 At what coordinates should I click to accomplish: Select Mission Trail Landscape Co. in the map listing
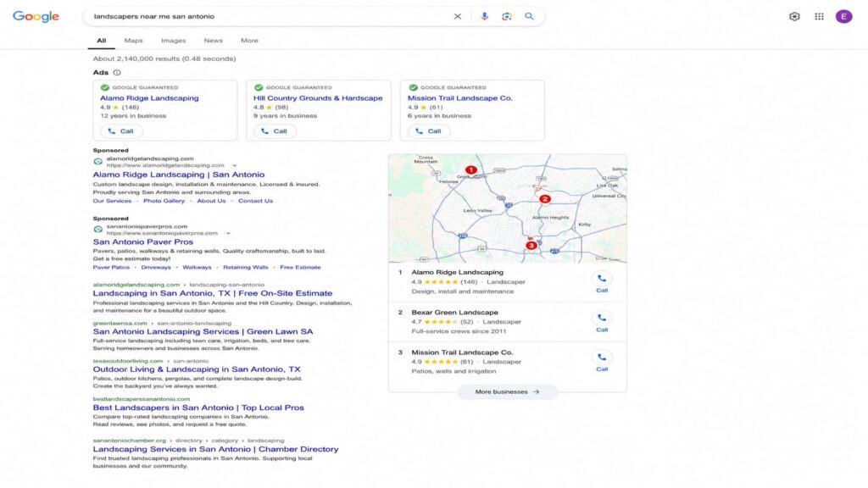(x=462, y=352)
